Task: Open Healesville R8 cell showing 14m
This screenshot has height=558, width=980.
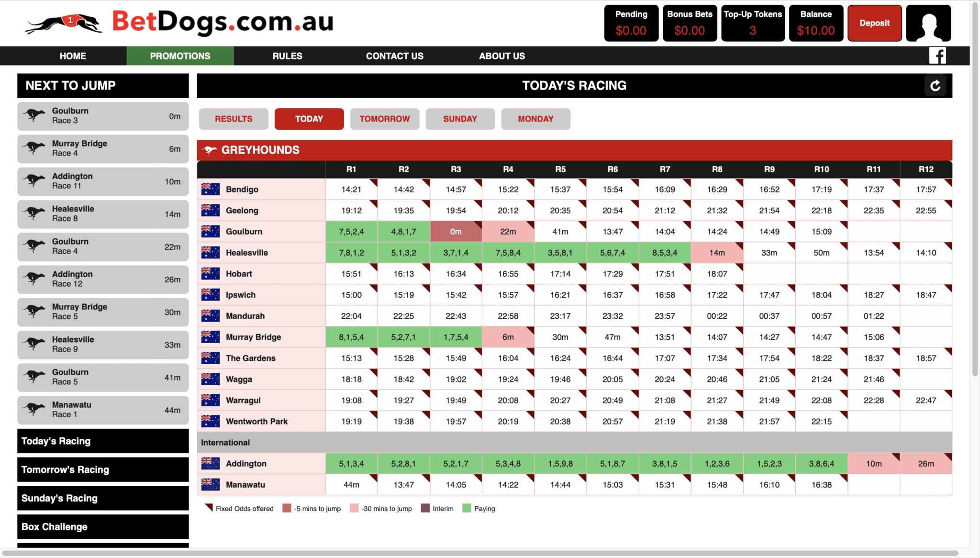Action: click(x=717, y=253)
